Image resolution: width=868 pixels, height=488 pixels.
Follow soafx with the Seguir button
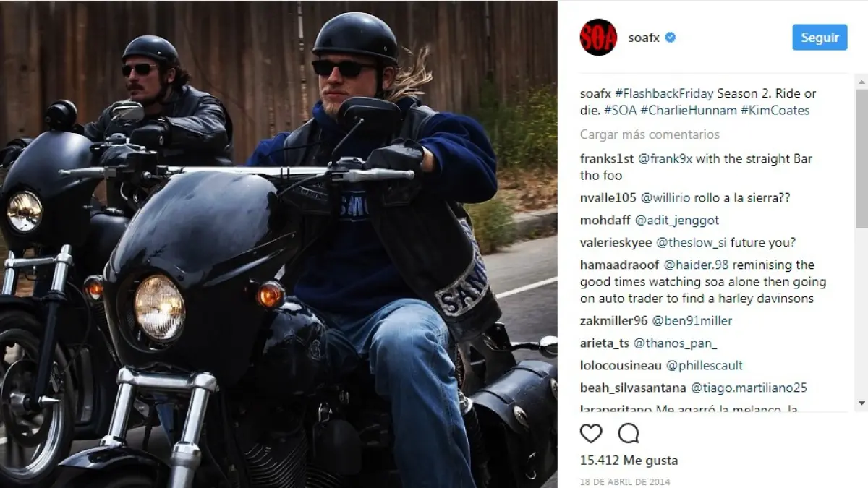pyautogui.click(x=820, y=38)
